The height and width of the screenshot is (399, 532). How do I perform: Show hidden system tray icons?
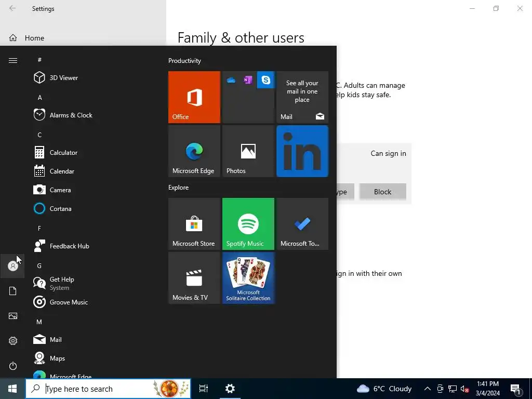[x=428, y=389]
